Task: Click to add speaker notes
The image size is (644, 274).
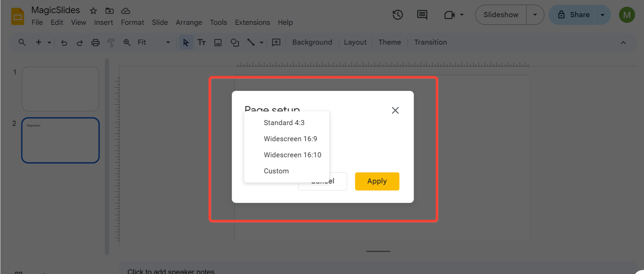Action: point(171,271)
